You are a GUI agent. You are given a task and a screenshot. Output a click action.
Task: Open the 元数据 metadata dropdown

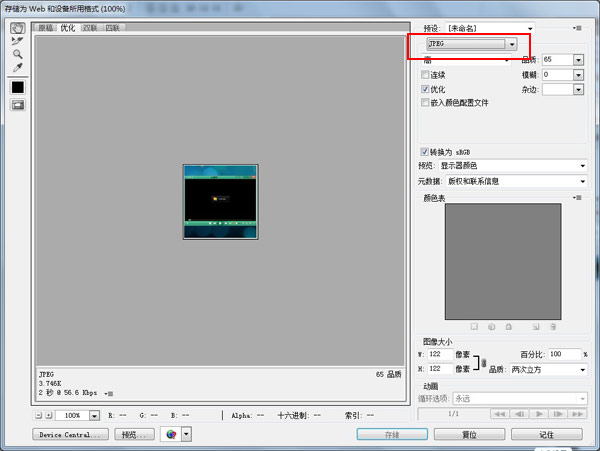(x=517, y=181)
